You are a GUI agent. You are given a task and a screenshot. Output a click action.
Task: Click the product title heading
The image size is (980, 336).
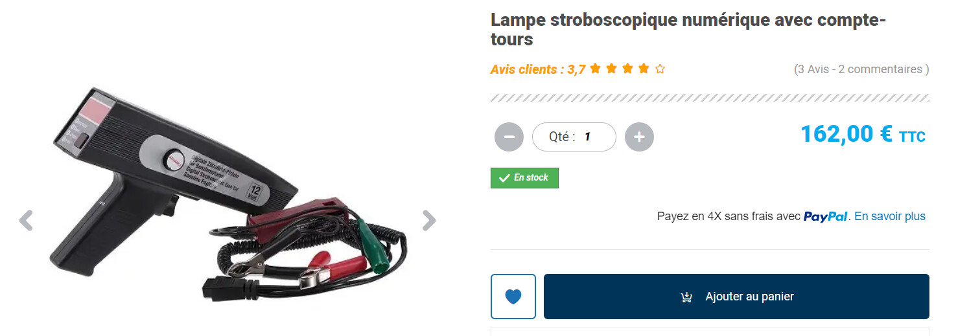click(688, 29)
